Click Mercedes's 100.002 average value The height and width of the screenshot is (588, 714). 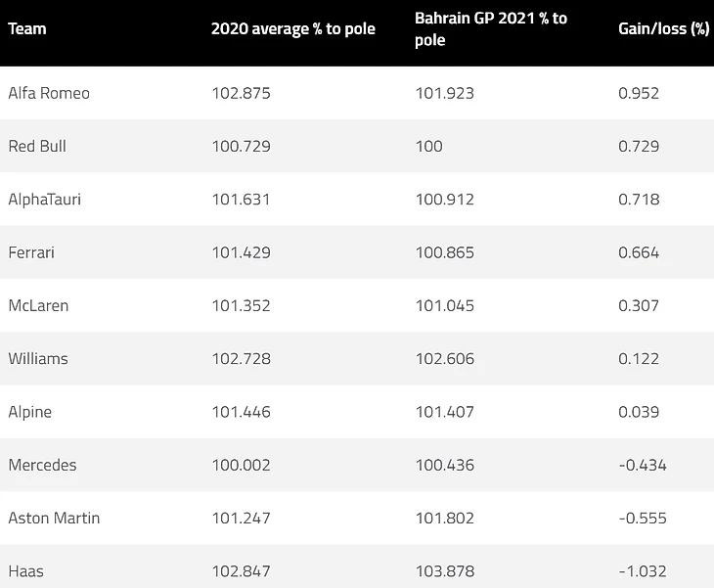(241, 465)
